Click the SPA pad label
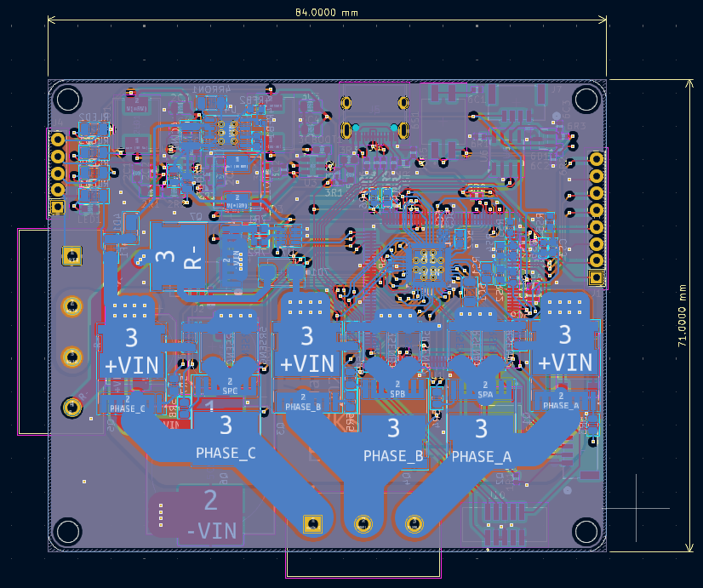This screenshot has width=703, height=588. coord(485,394)
